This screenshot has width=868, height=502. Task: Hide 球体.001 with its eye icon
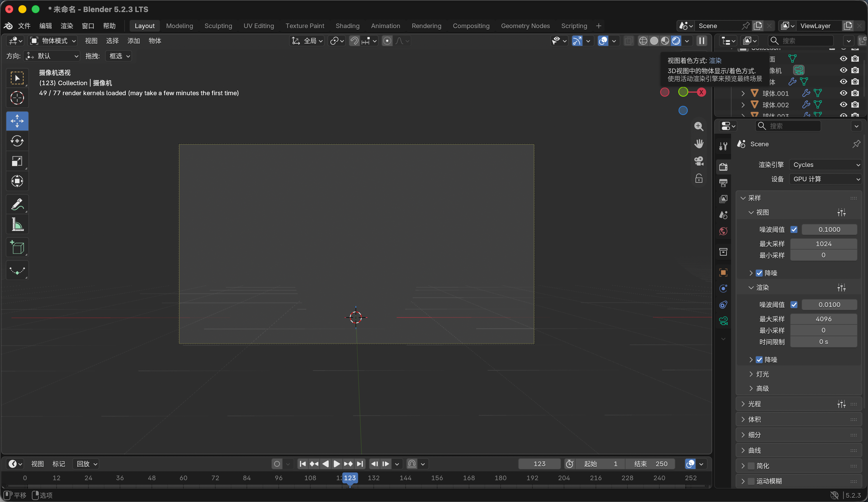pos(843,93)
